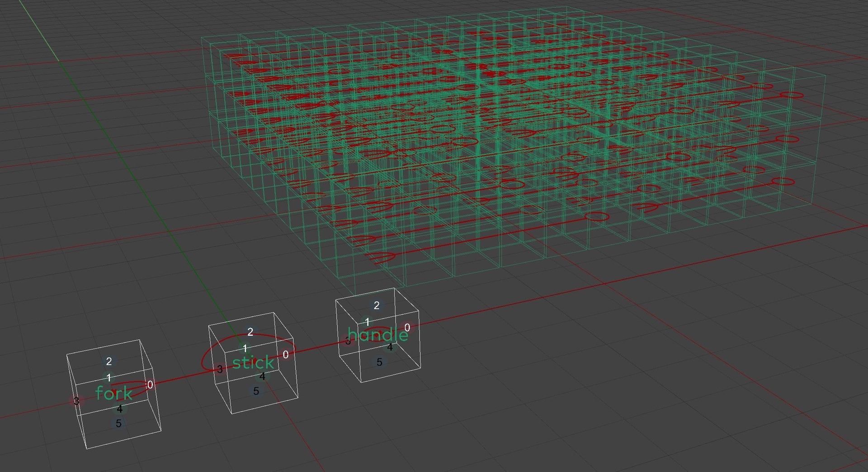Viewport: 868px width, 472px height.
Task: Pick socket marker 0 on the stick cube
Action: coord(286,355)
